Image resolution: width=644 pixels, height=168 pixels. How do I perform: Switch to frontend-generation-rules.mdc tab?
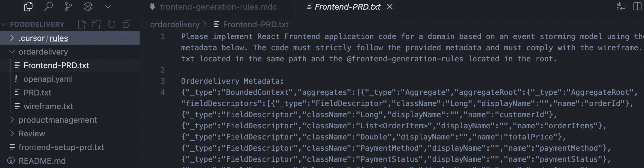pos(218,7)
